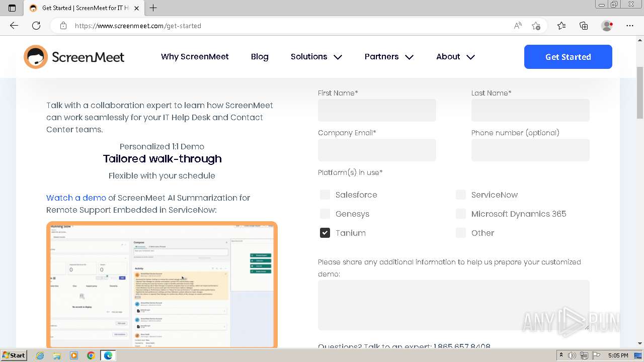The height and width of the screenshot is (362, 644).
Task: Click the volume speaker tray icon
Action: (572, 355)
